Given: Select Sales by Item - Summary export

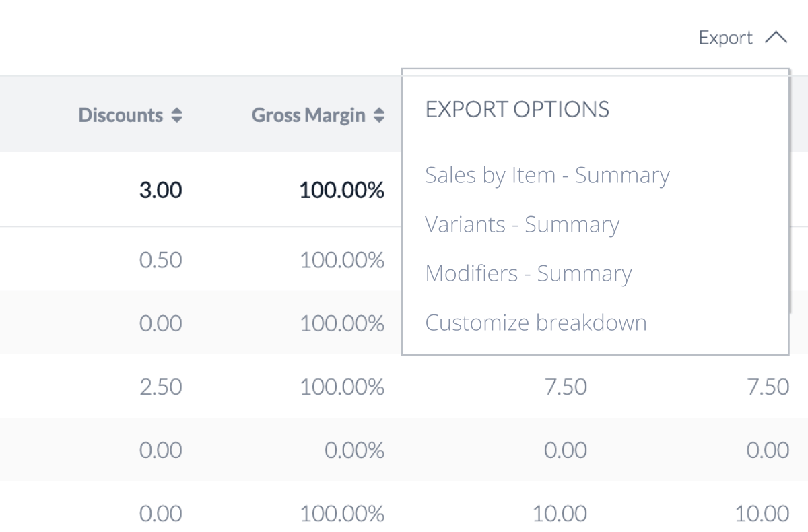Looking at the screenshot, I should (x=547, y=175).
